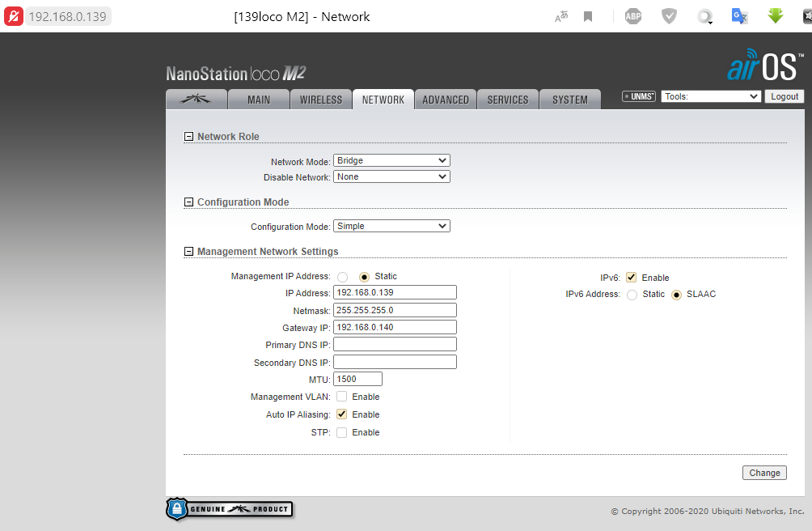Click the Change button

[764, 473]
